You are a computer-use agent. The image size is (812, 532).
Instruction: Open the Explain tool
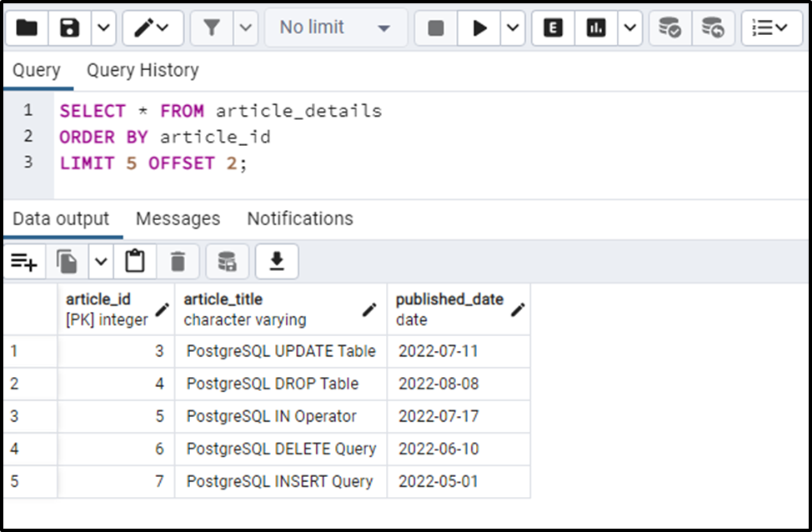[x=553, y=28]
